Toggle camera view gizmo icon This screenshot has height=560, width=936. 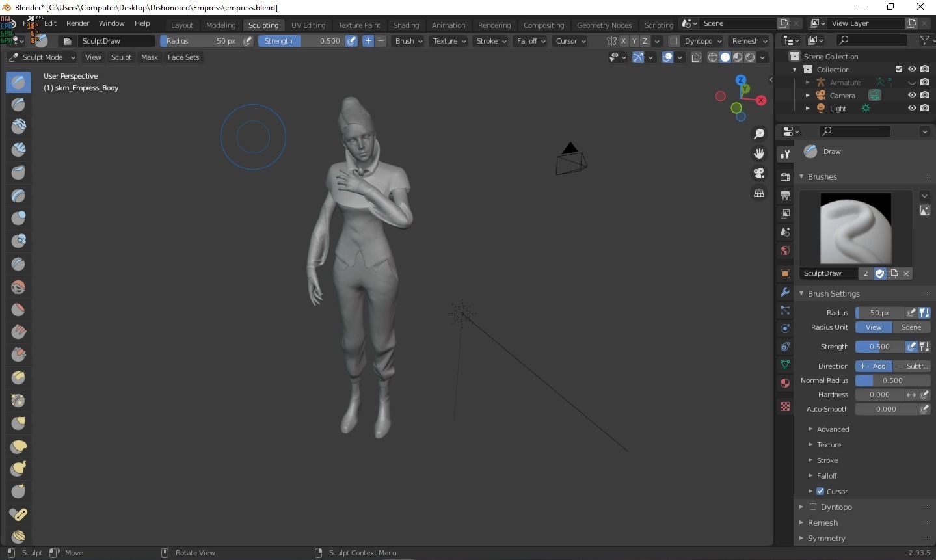click(758, 173)
